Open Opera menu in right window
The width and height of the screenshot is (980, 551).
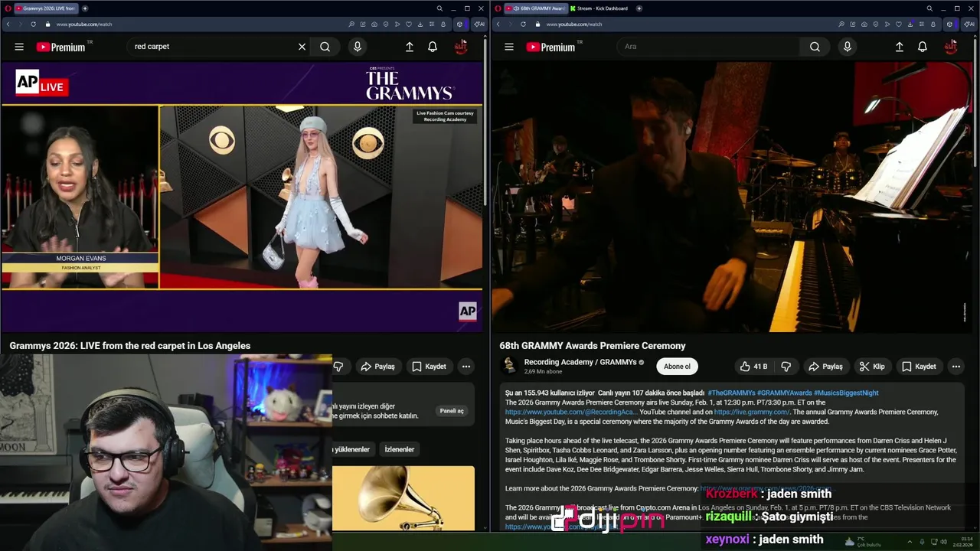tap(498, 8)
